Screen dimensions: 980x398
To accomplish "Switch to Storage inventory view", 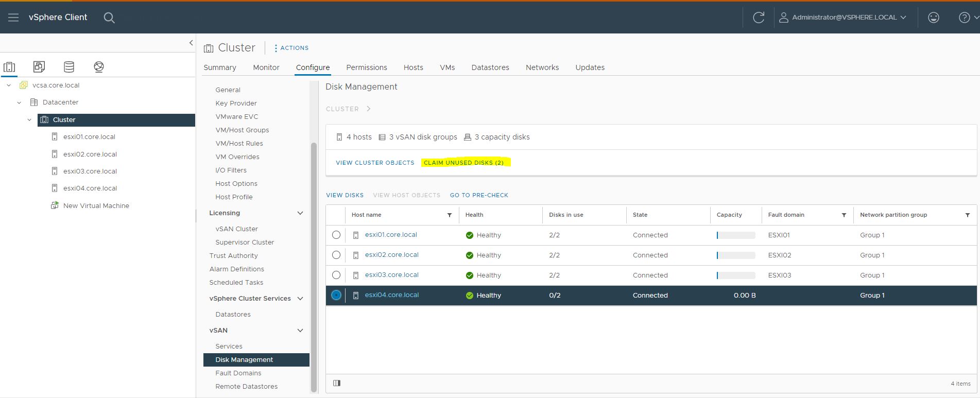I will click(69, 66).
